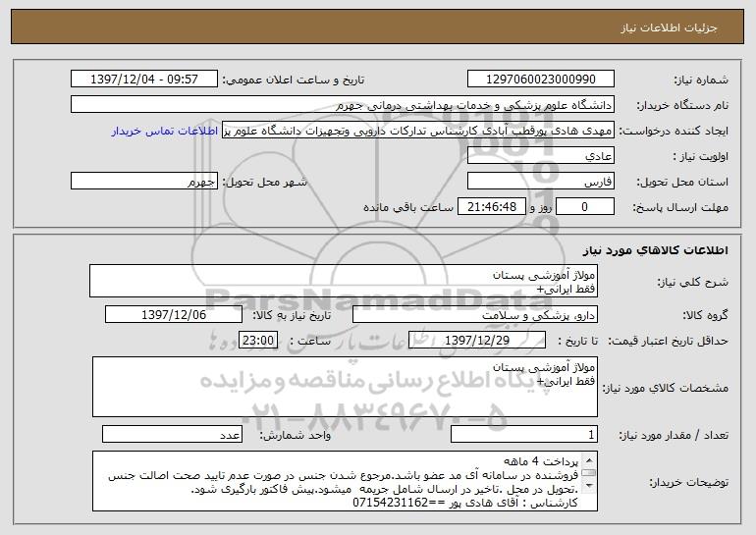Click the priority field showing عادي

click(540, 155)
